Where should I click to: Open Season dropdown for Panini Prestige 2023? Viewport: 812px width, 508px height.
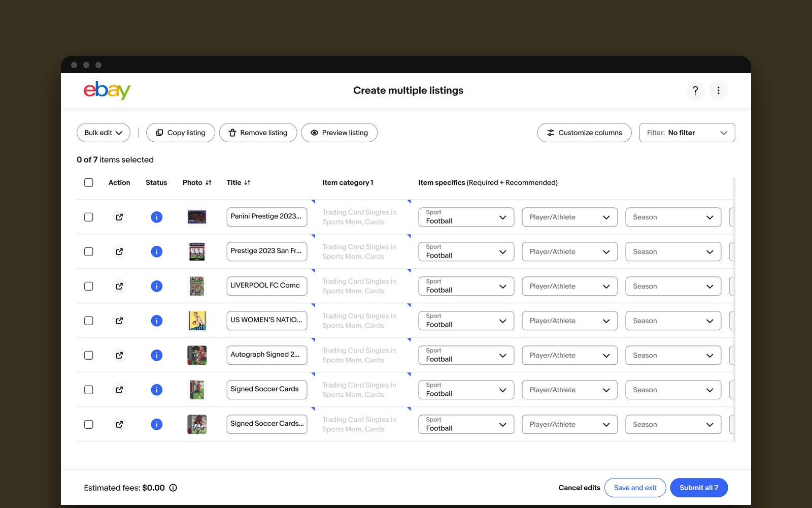pos(673,217)
